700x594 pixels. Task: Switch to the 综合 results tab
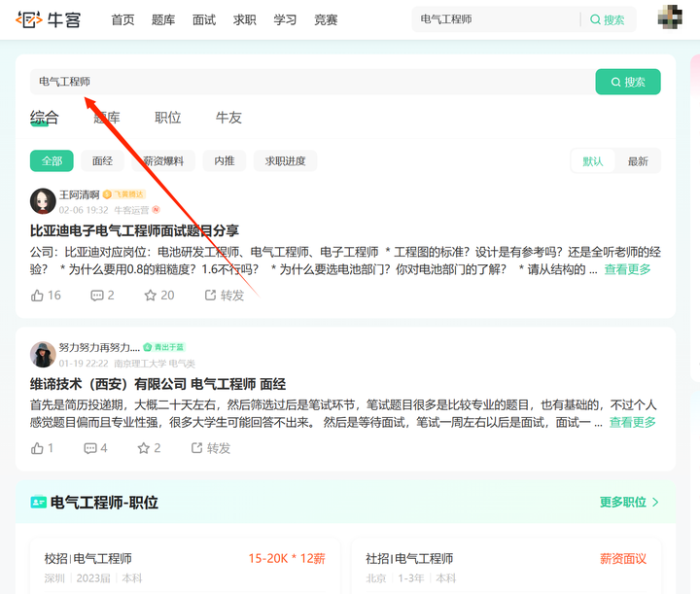click(x=44, y=118)
